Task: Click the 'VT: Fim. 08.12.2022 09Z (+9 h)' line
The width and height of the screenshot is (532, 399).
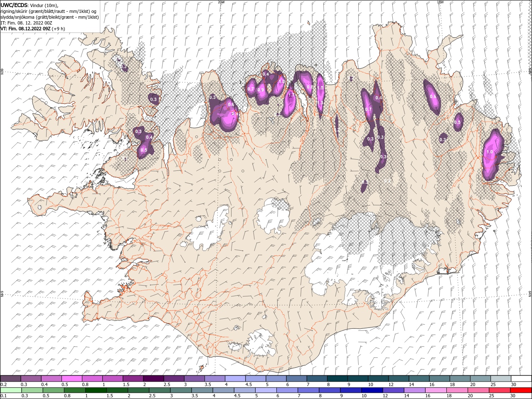Action: tap(33, 29)
